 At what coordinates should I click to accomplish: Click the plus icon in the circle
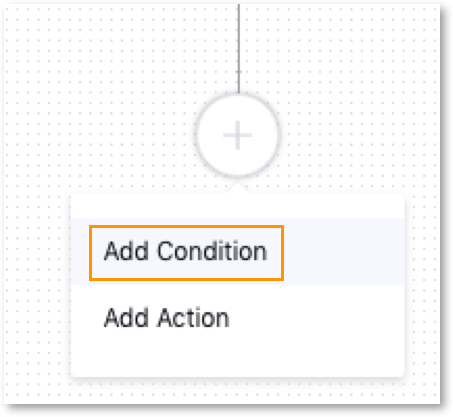237,135
